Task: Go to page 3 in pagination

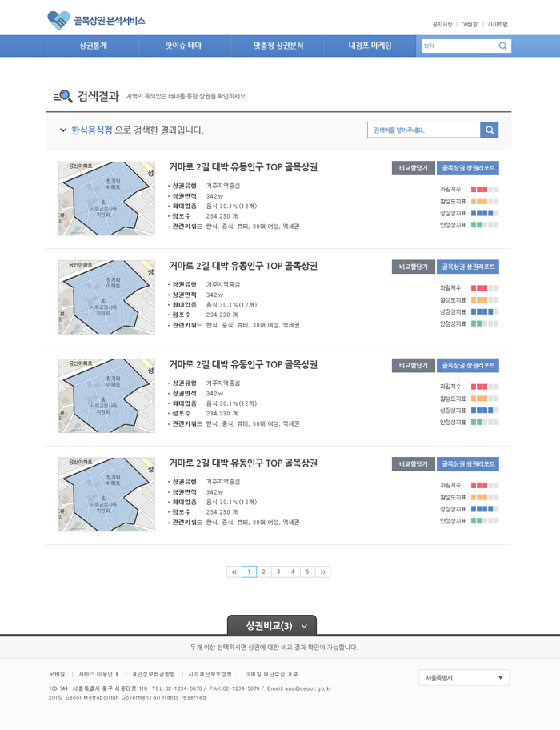Action: [x=278, y=572]
